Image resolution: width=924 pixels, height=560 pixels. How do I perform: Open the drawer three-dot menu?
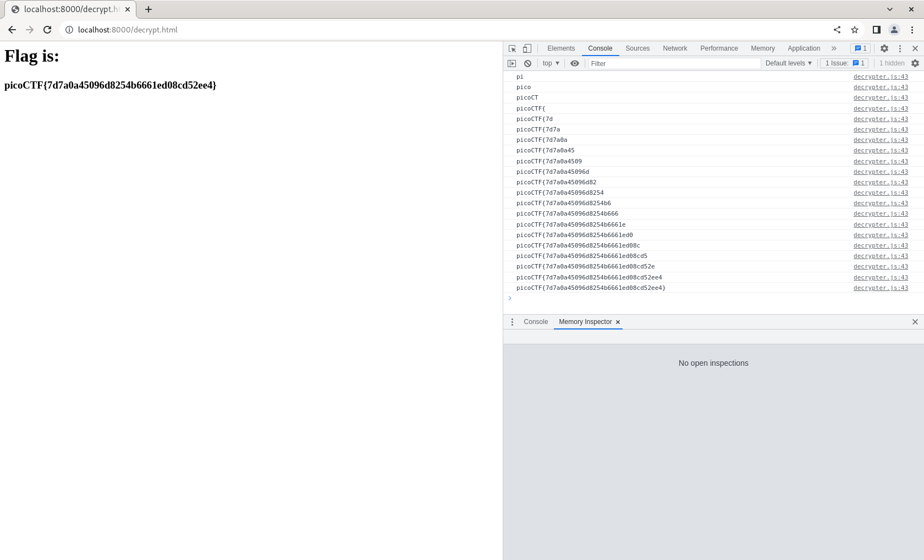tap(512, 322)
